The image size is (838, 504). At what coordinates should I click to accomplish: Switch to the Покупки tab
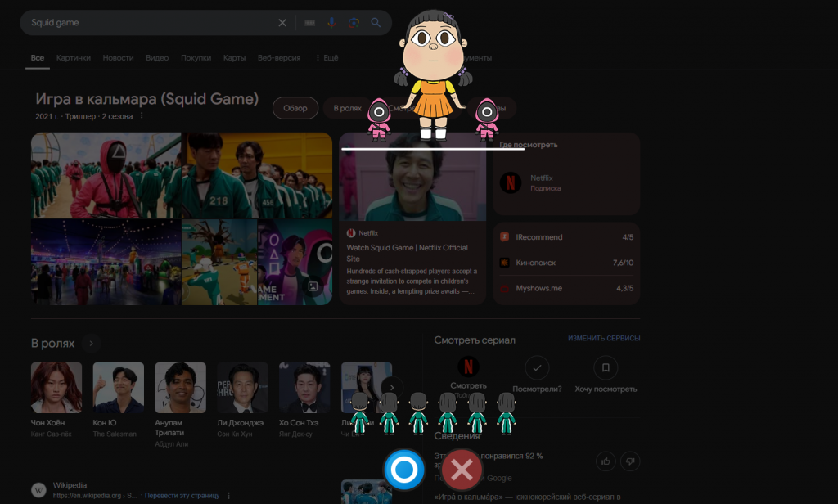196,58
